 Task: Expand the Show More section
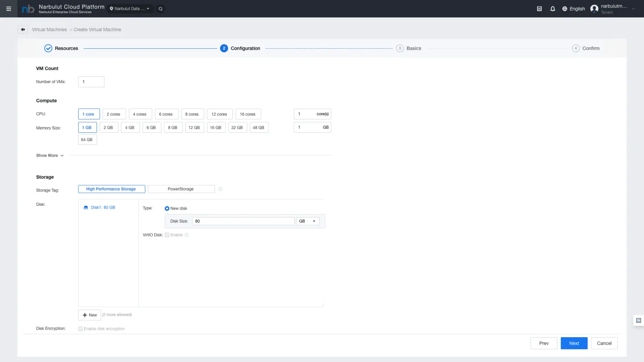pyautogui.click(x=50, y=156)
